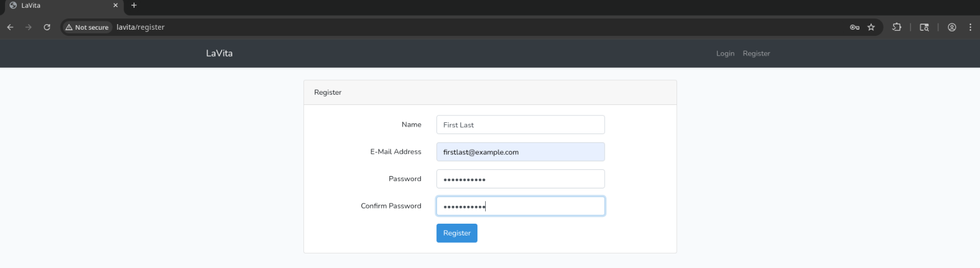Viewport: 980px width, 268px height.
Task: Click into the E-Mail Address field
Action: click(x=520, y=152)
